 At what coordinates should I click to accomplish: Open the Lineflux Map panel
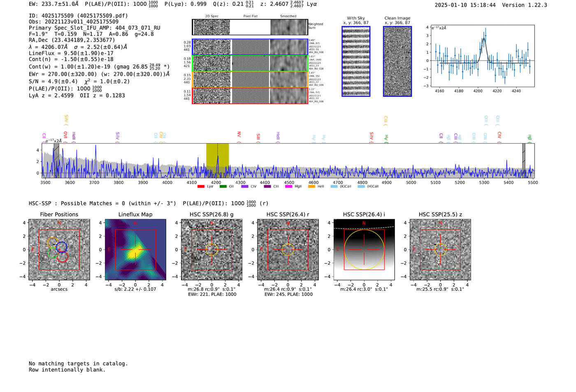(x=135, y=250)
